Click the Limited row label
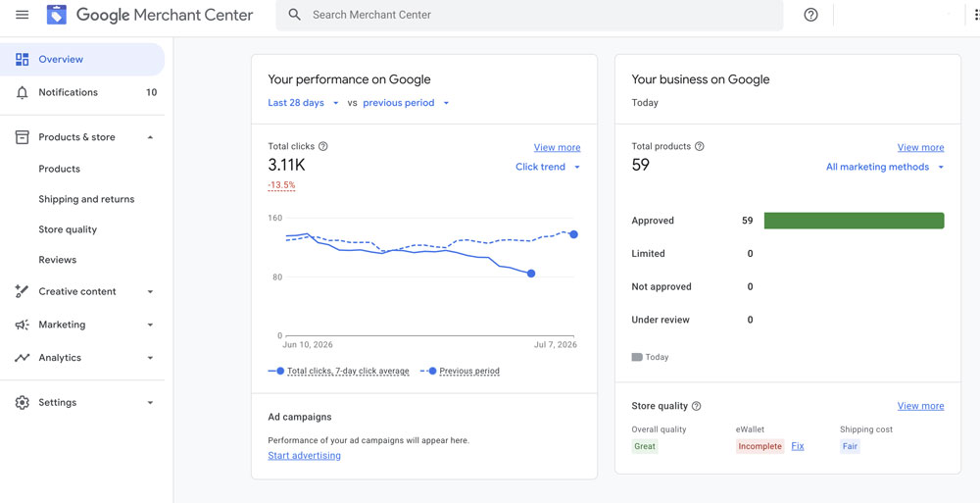The height and width of the screenshot is (503, 980). tap(648, 254)
